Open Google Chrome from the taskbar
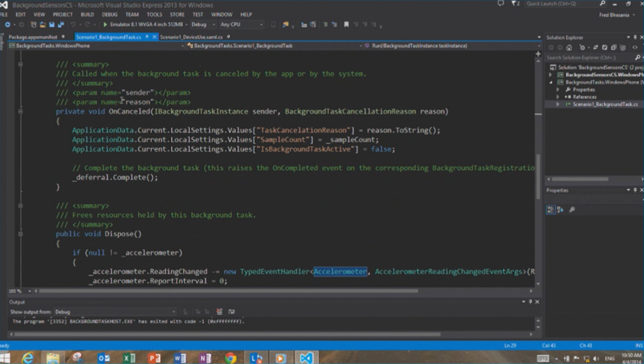The image size is (644, 364). point(230,358)
